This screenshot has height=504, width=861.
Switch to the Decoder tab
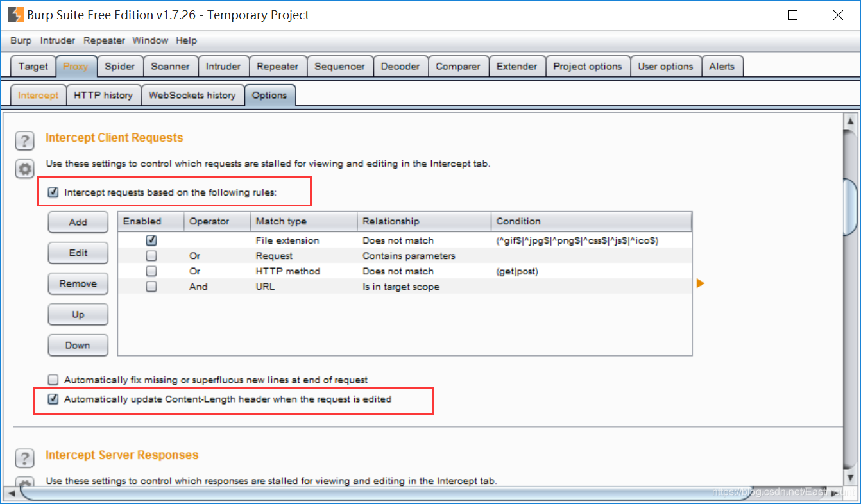pos(400,66)
